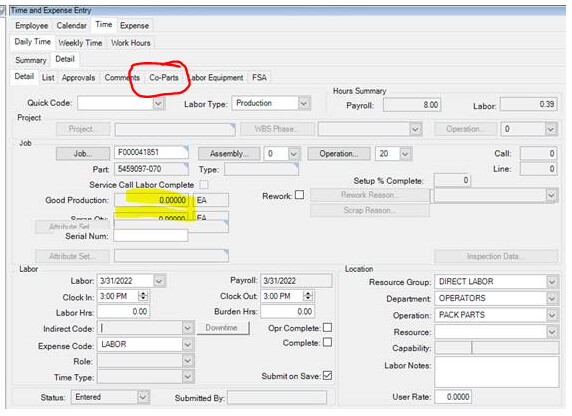Click the Scrap Reason button
The image size is (572, 416).
click(x=370, y=210)
